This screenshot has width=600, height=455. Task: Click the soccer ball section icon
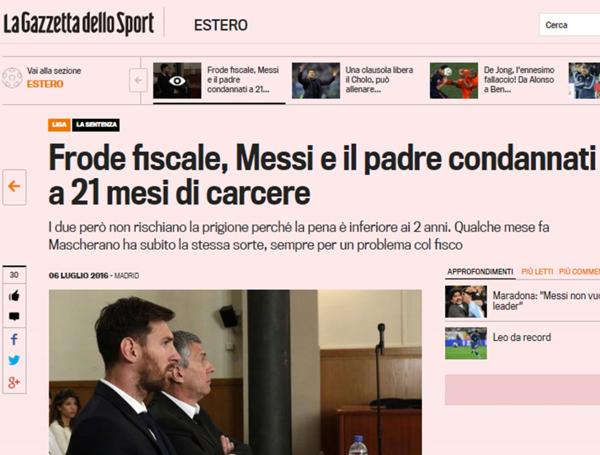coord(12,78)
